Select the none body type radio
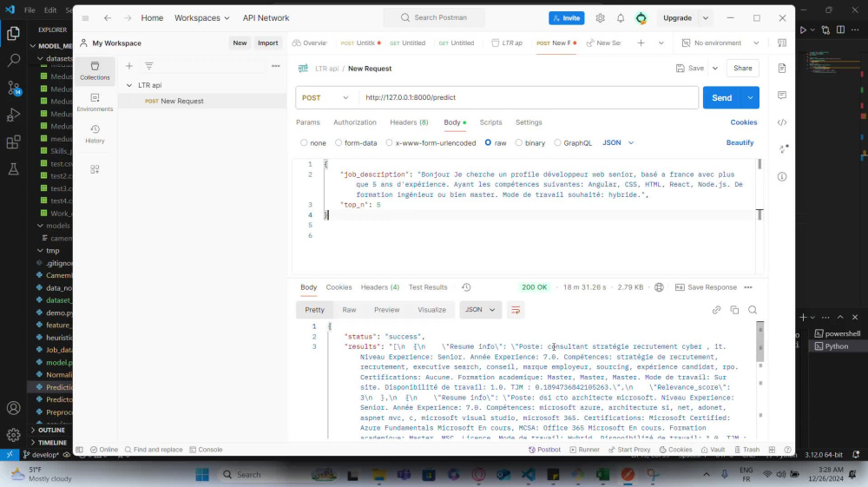The image size is (868, 487). click(303, 142)
